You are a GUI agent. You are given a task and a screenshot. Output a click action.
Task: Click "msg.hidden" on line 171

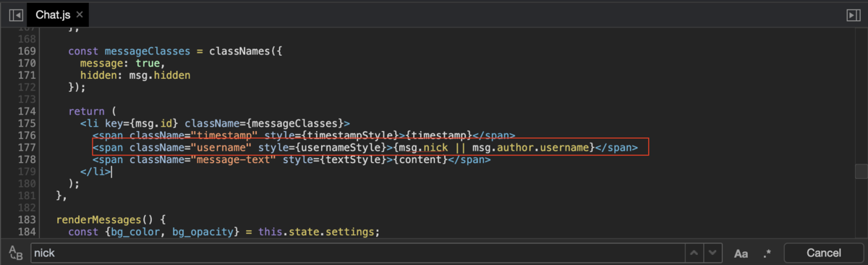point(160,75)
